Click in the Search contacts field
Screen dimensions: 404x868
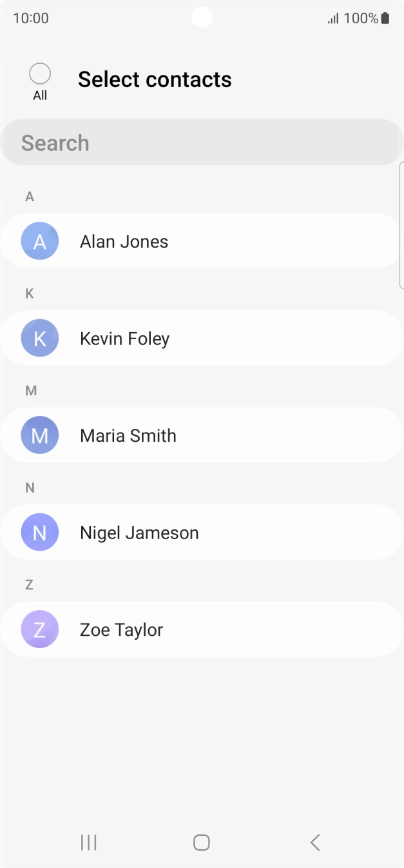[202, 143]
